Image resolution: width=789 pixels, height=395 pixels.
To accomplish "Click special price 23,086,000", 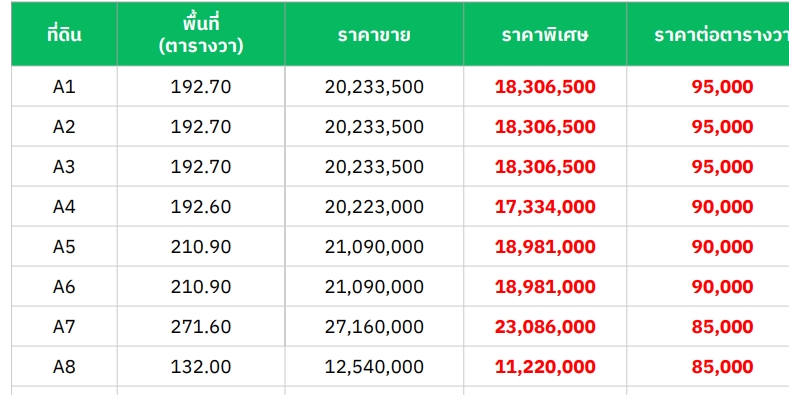I will pyautogui.click(x=545, y=327).
